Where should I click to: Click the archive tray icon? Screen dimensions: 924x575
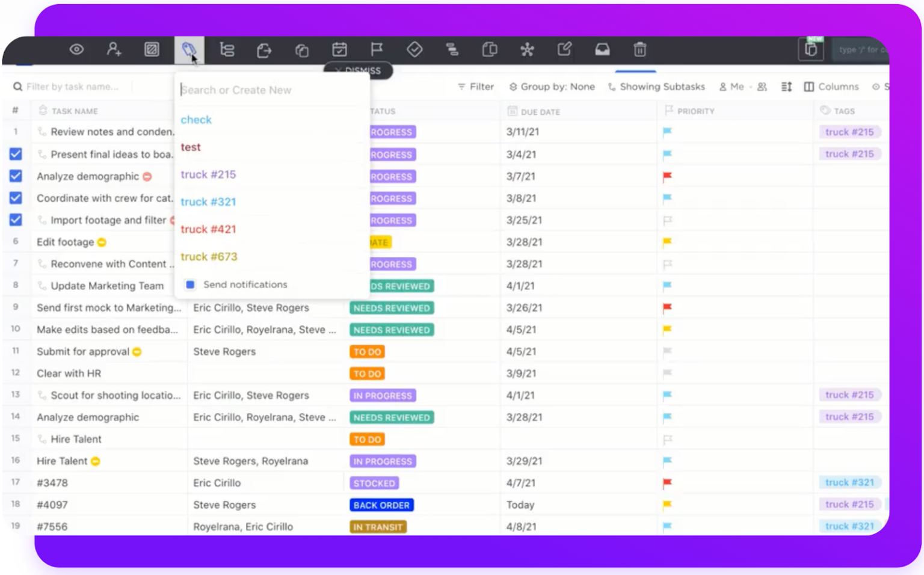pos(602,49)
